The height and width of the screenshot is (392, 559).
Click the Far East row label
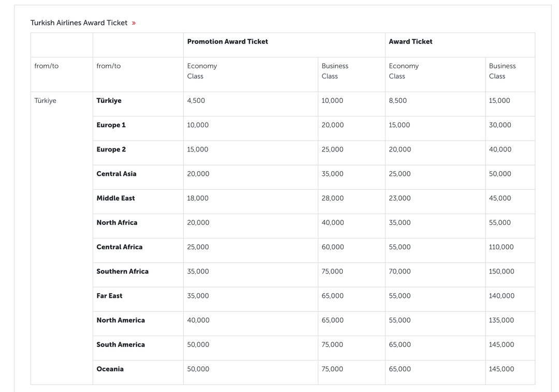click(x=109, y=295)
